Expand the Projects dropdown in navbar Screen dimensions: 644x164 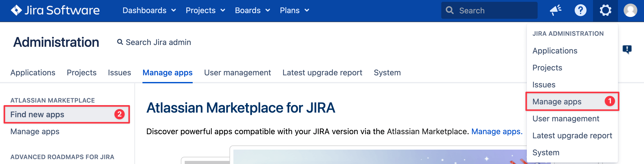click(205, 11)
